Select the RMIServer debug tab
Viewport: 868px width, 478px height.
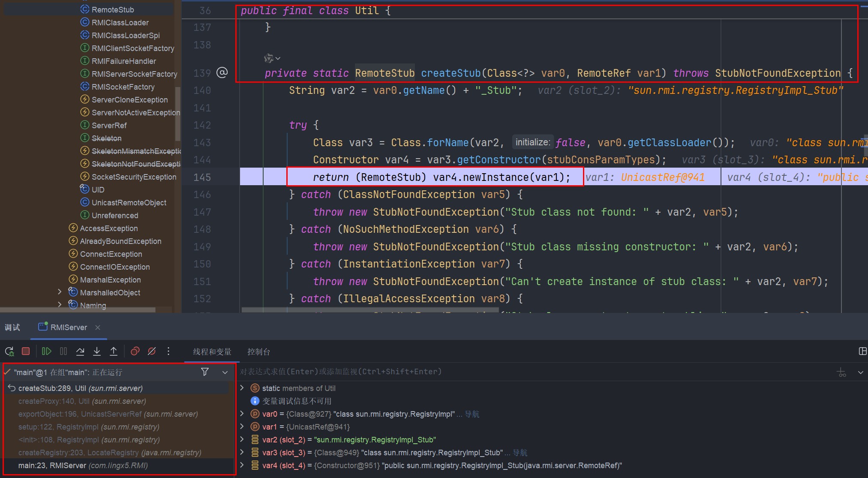pos(69,327)
